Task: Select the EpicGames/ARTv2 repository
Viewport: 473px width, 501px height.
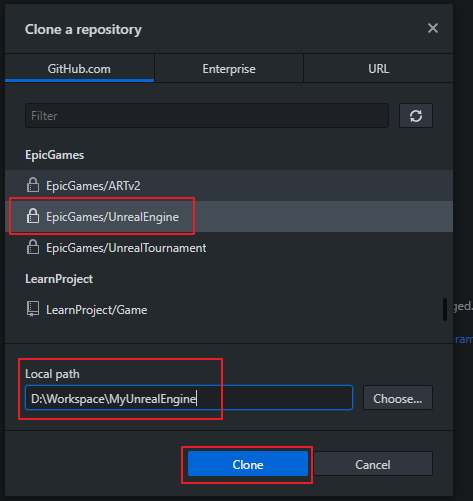Action: (229, 186)
